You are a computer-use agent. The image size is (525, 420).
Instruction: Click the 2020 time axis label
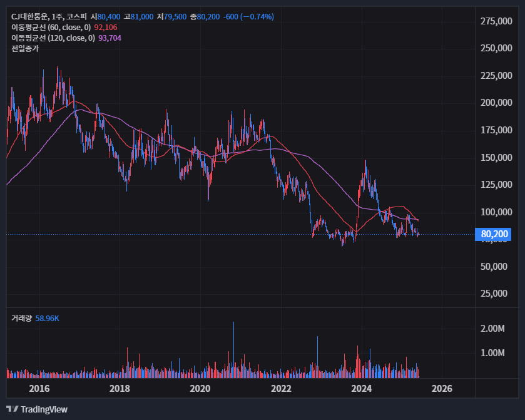tap(200, 389)
